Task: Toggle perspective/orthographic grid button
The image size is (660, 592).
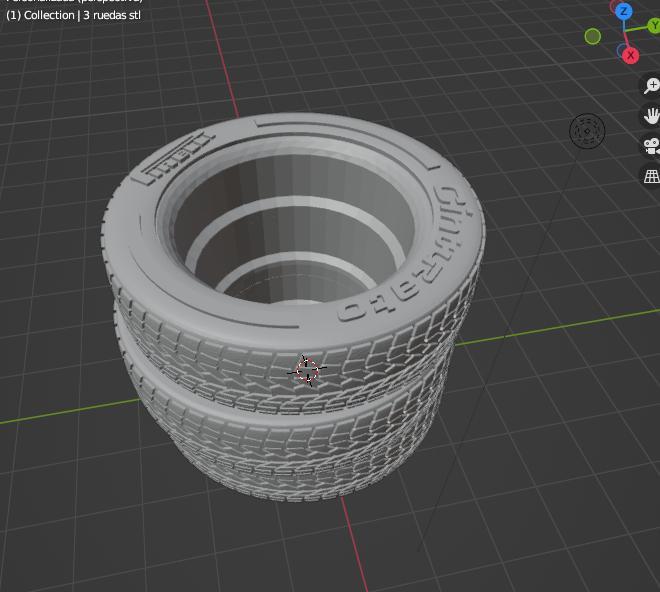Action: tap(651, 176)
